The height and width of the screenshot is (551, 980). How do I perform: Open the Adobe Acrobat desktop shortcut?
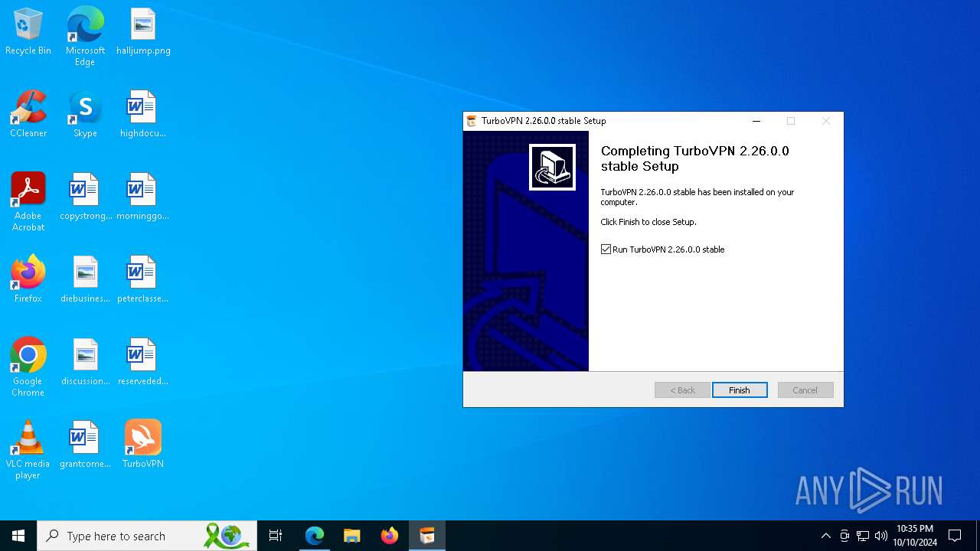click(28, 202)
